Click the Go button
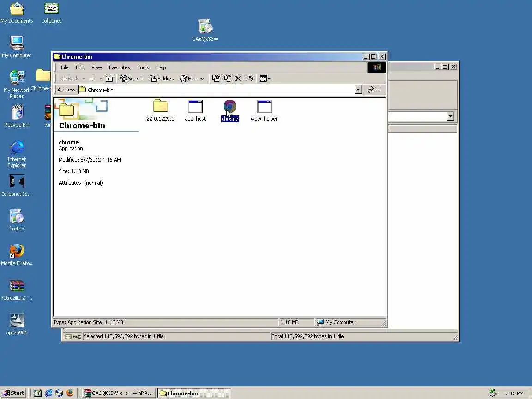532x399 pixels. (x=374, y=90)
